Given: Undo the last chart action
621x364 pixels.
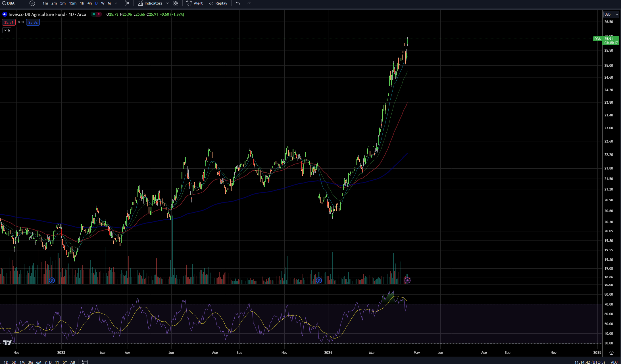Looking at the screenshot, I should click(238, 3).
